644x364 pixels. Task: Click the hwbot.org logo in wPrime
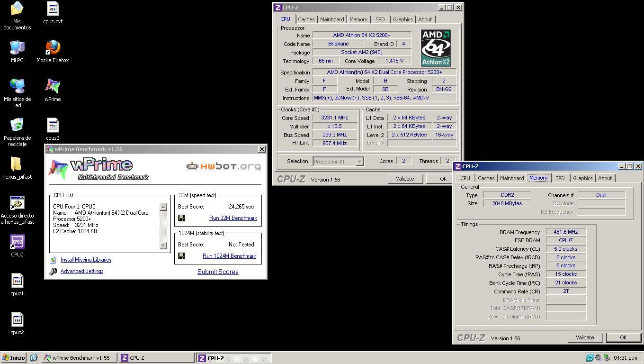pyautogui.click(x=223, y=166)
